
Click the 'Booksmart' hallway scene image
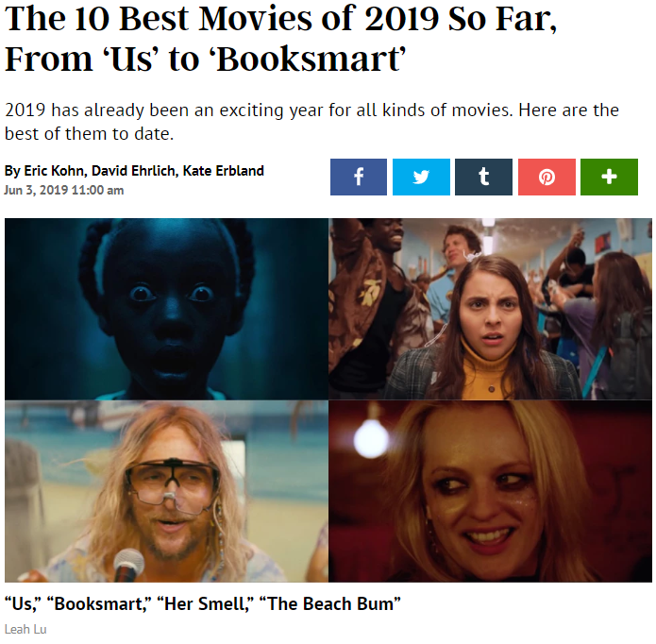490,309
